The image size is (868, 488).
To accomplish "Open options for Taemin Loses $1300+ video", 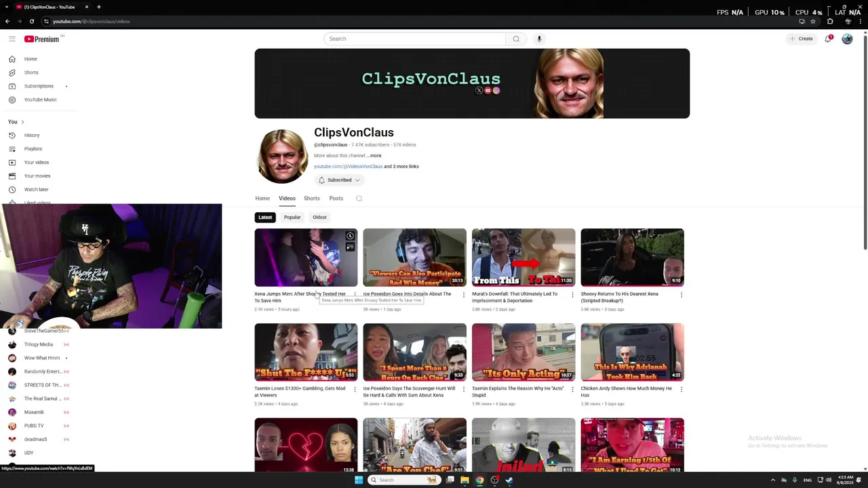I will coord(355,389).
